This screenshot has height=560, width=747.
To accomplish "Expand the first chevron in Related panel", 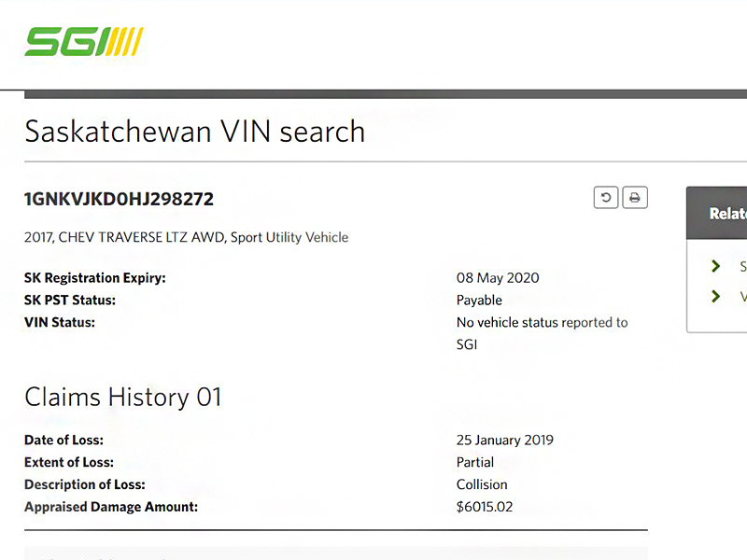I will [x=715, y=266].
